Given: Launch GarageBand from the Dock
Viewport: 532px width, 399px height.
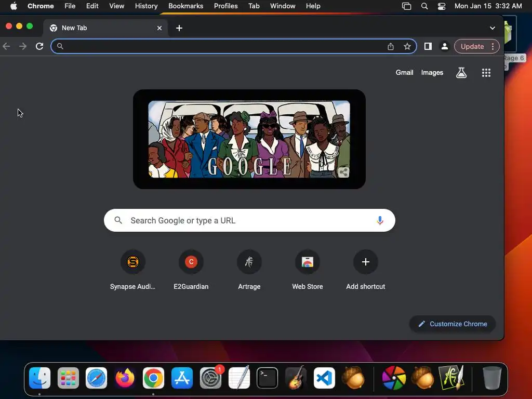Looking at the screenshot, I should click(x=296, y=378).
